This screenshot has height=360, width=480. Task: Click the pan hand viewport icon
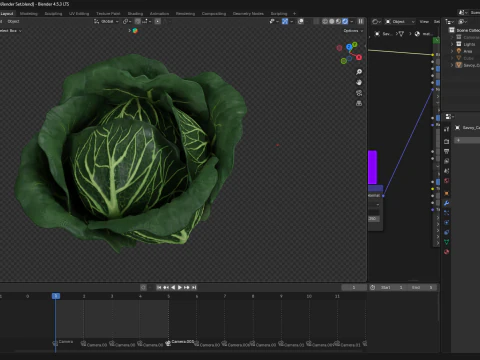[359, 82]
